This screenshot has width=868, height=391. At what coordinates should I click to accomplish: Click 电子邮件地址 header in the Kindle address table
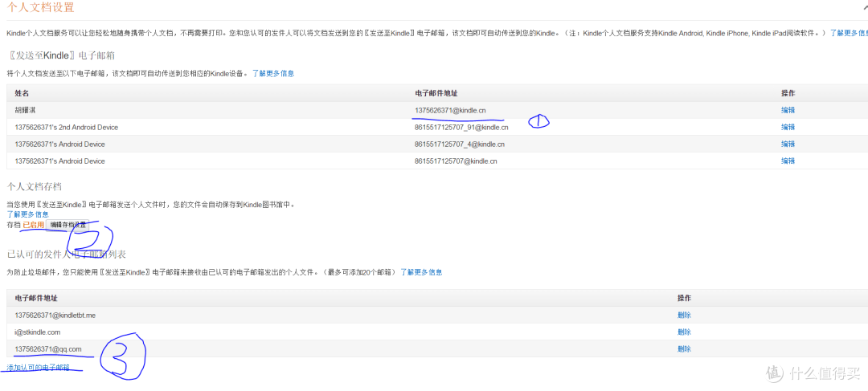[435, 93]
